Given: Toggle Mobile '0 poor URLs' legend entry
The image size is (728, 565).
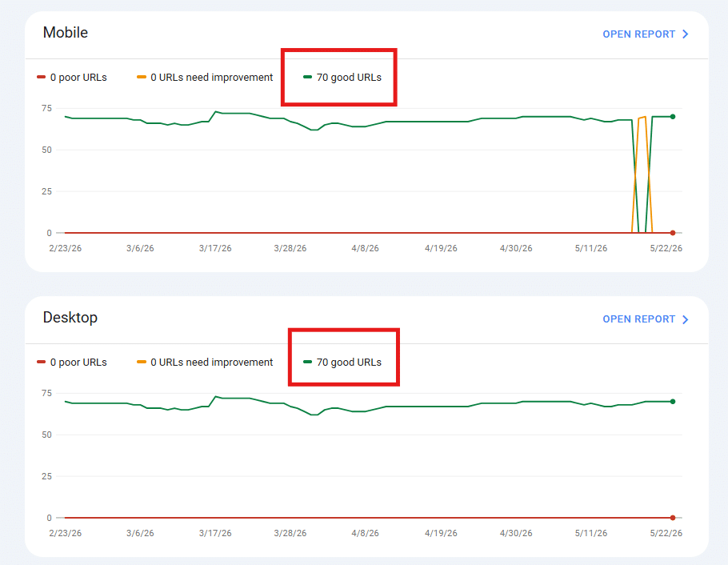Looking at the screenshot, I should point(72,77).
